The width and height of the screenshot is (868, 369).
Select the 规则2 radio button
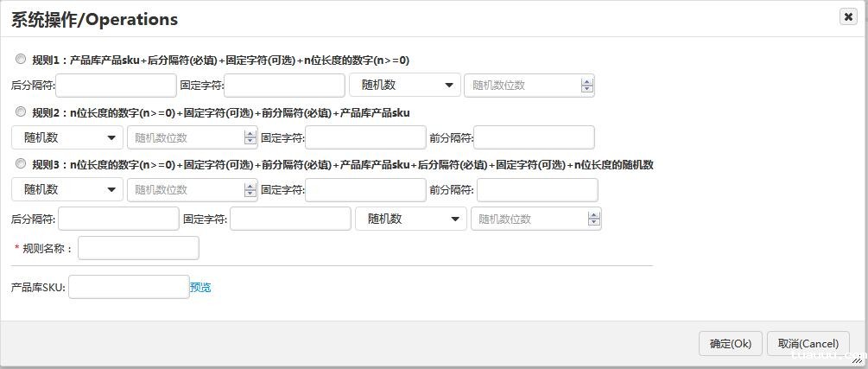point(21,112)
